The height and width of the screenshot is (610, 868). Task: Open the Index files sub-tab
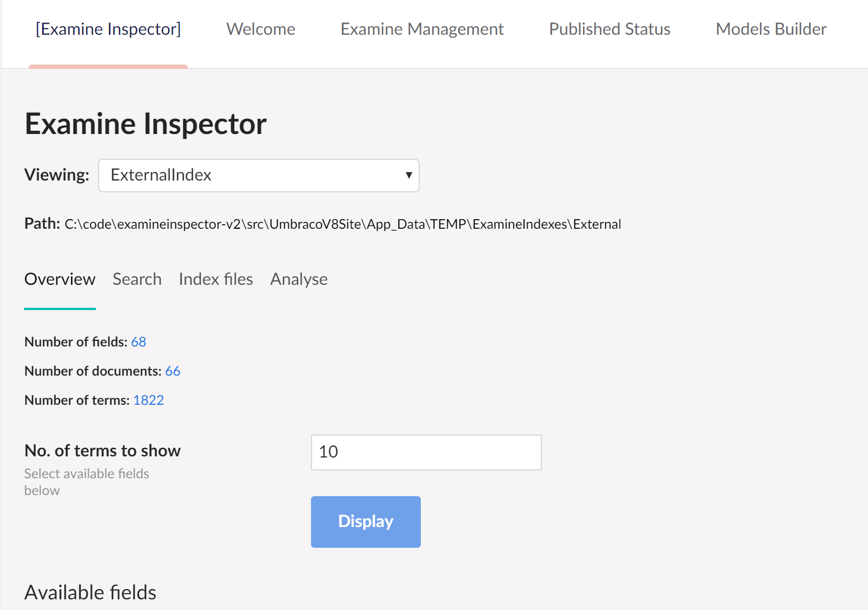point(216,279)
